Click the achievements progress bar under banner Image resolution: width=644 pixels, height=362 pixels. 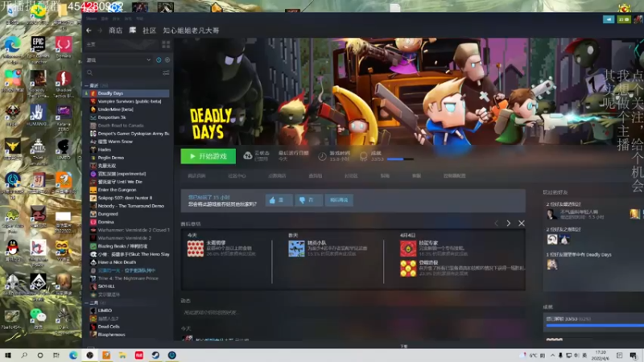(x=400, y=159)
